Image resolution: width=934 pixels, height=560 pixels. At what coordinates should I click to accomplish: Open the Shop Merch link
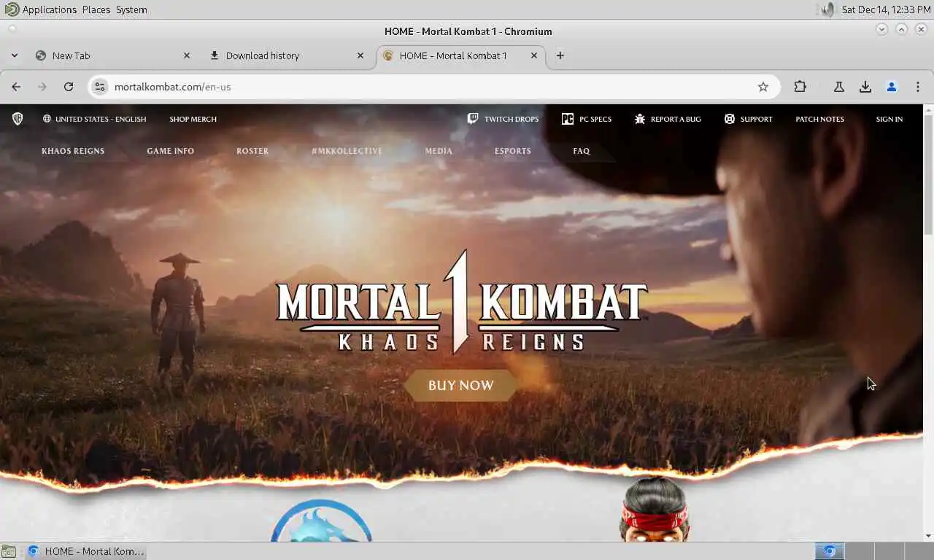click(x=193, y=119)
